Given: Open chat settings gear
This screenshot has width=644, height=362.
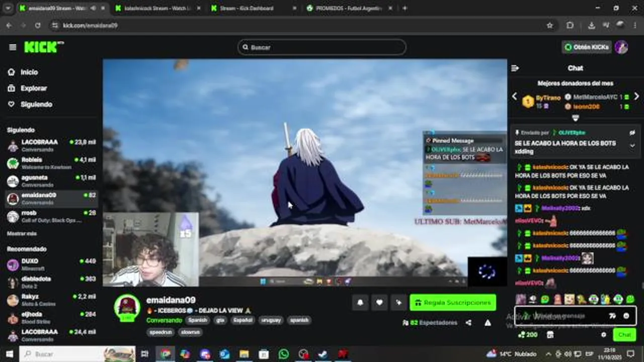Looking at the screenshot, I should (x=604, y=335).
